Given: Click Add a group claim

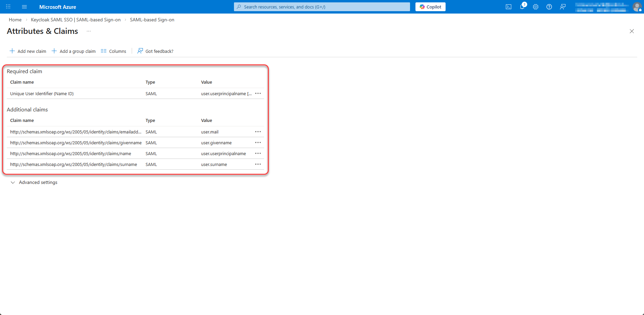Looking at the screenshot, I should (73, 51).
